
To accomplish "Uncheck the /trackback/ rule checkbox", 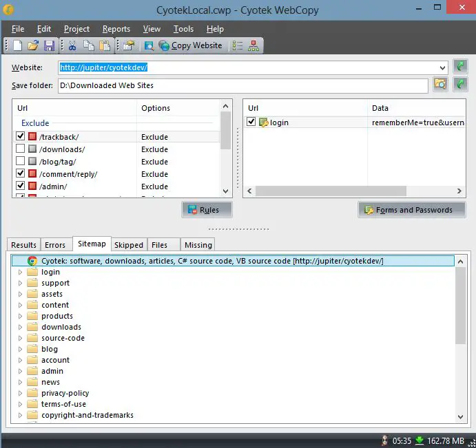I will click(21, 136).
